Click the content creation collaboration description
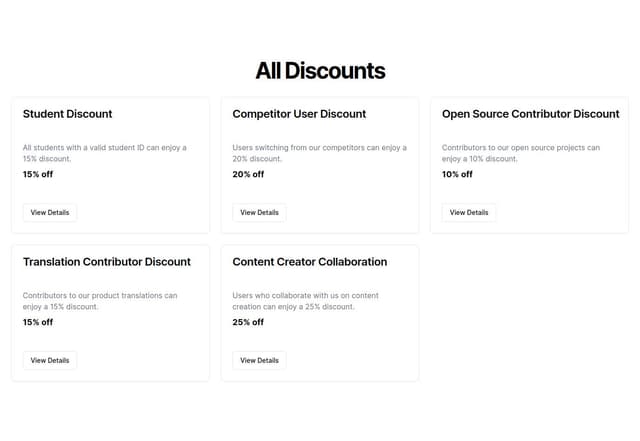Image resolution: width=640 pixels, height=441 pixels. (306, 301)
